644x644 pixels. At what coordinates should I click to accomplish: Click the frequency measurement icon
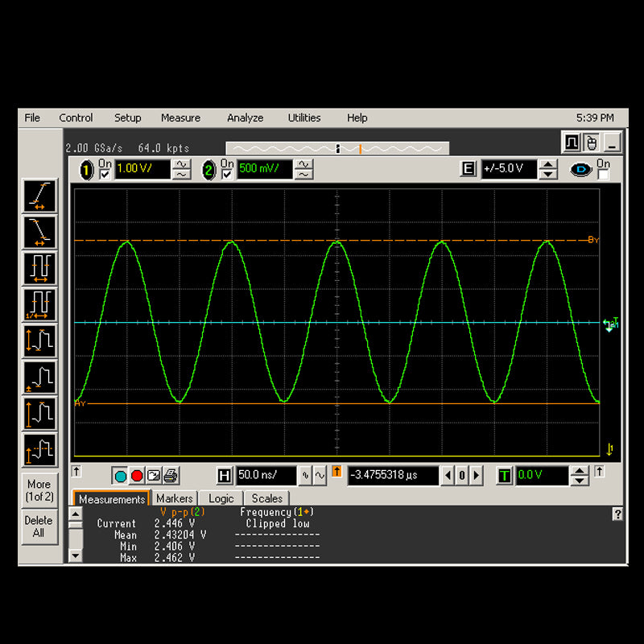click(x=39, y=304)
